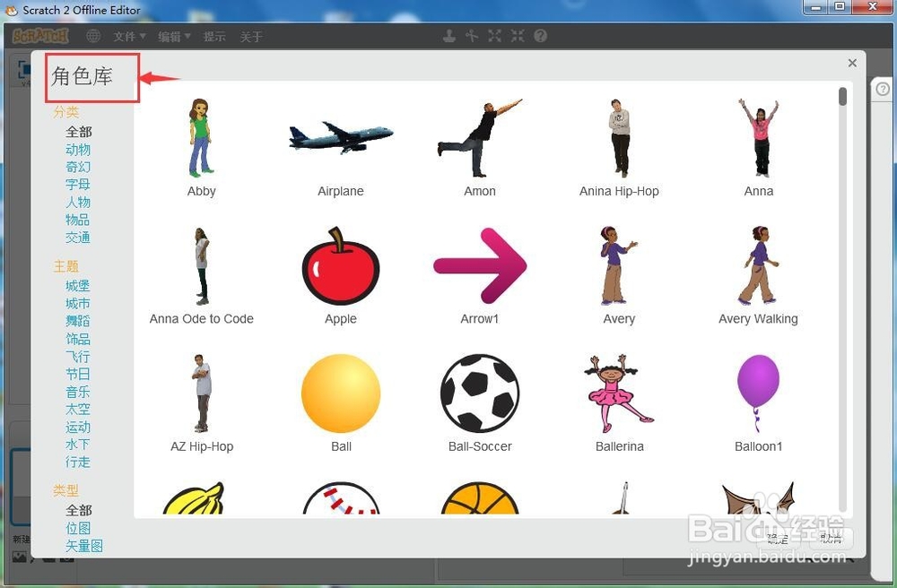Click the block help question-mark icon in toolbar
The image size is (897, 588).
click(540, 36)
